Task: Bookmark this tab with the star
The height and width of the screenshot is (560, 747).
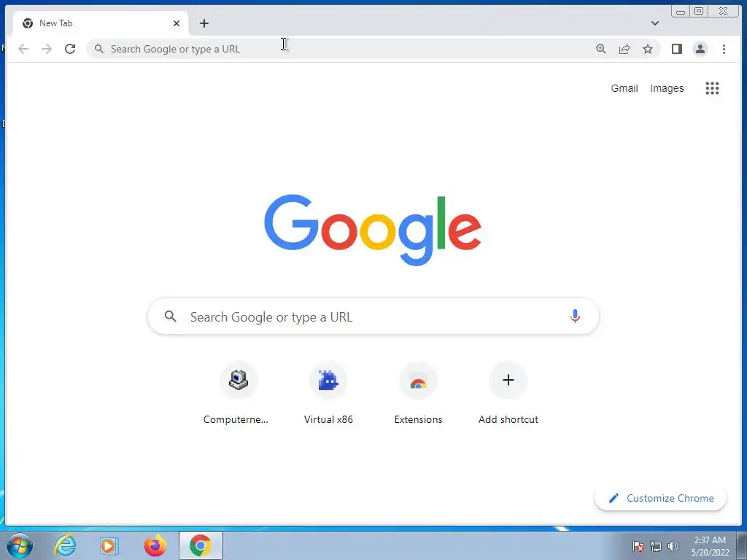Action: click(648, 49)
